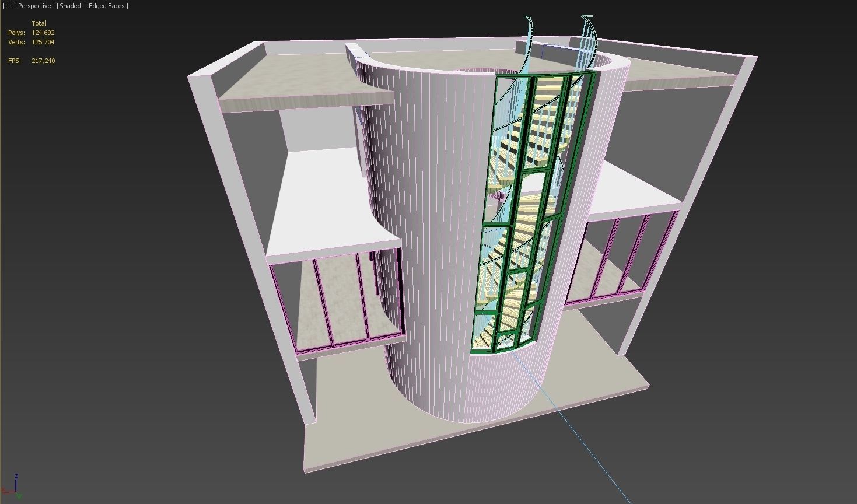This screenshot has width=857, height=504.
Task: Open the viewport [+] general menu
Action: click(8, 6)
